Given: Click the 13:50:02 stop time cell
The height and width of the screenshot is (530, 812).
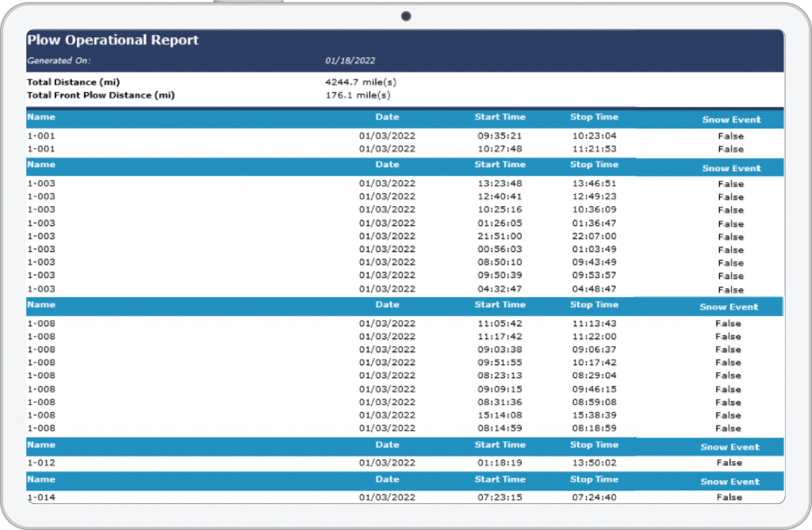Looking at the screenshot, I should (594, 463).
